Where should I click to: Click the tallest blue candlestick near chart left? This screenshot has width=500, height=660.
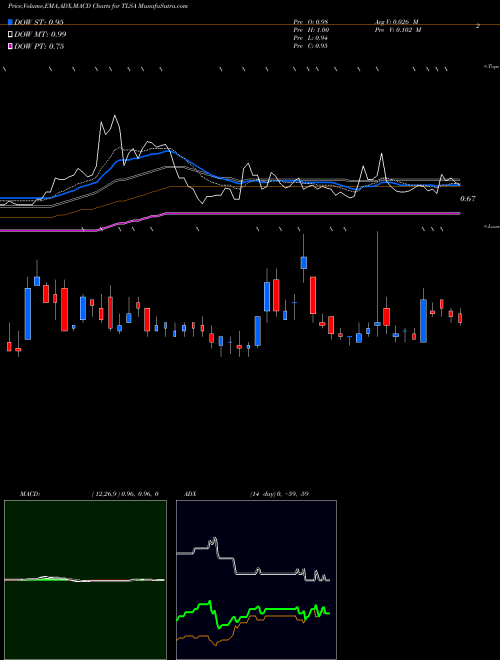(28, 314)
